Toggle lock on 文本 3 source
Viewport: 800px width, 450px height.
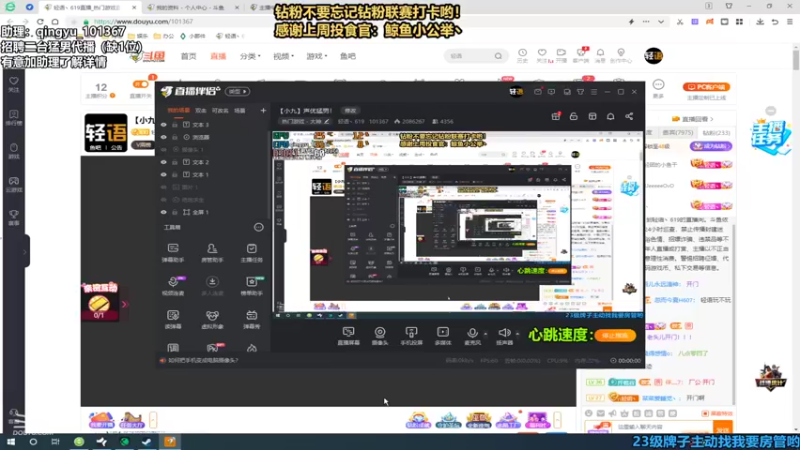174,124
